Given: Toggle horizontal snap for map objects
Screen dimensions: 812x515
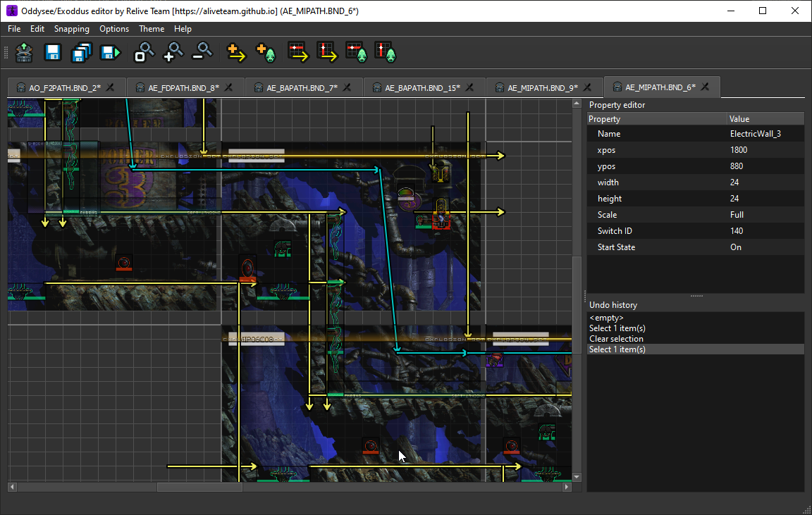Looking at the screenshot, I should (x=356, y=52).
